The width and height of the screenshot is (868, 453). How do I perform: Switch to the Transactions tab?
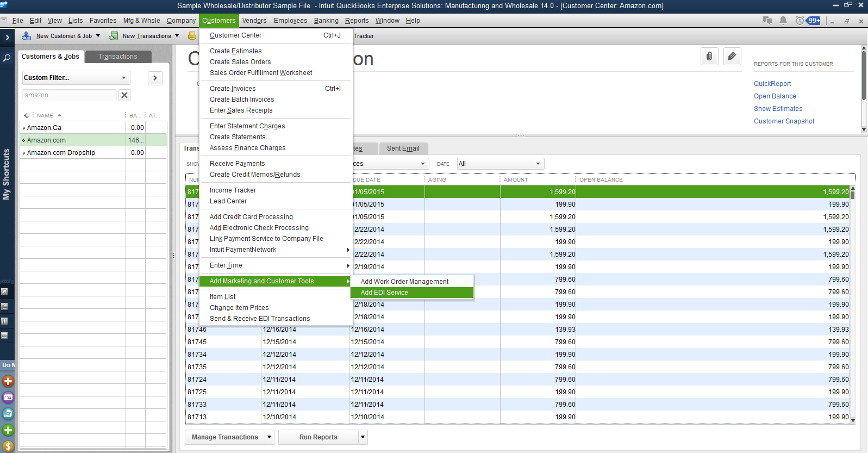117,57
